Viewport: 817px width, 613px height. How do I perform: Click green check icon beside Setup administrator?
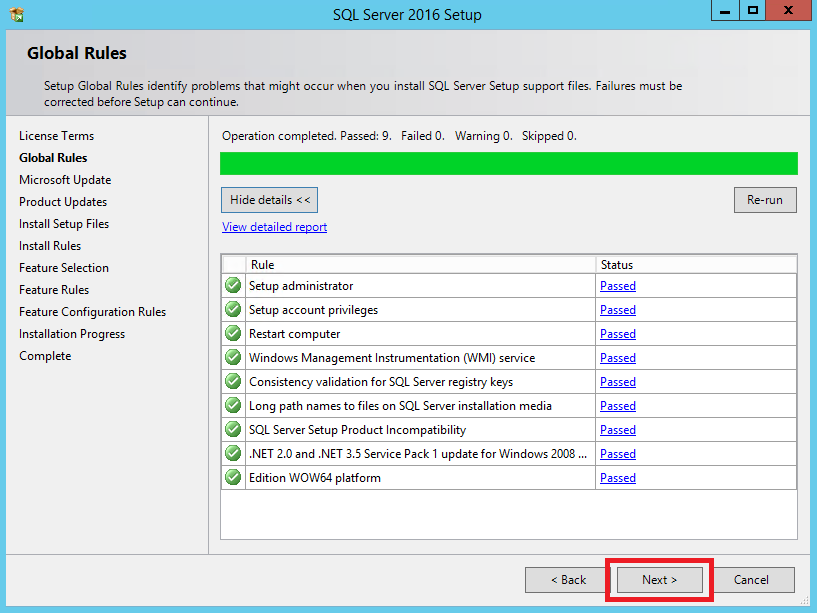tap(233, 286)
